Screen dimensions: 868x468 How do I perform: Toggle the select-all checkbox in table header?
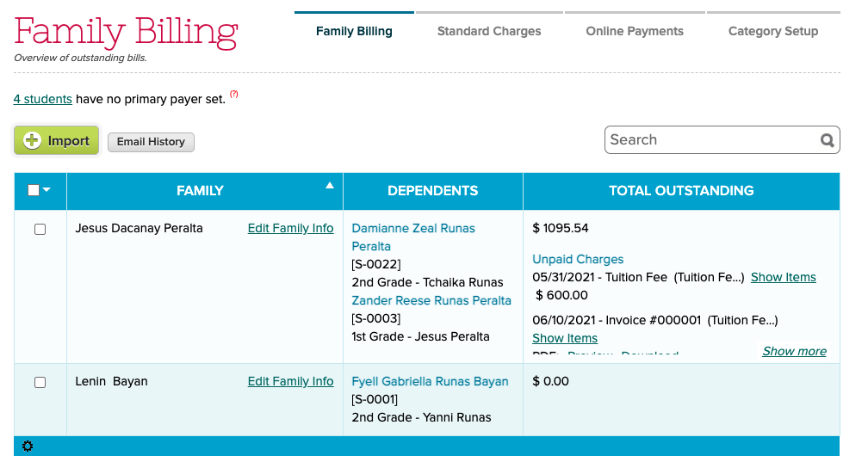point(34,190)
